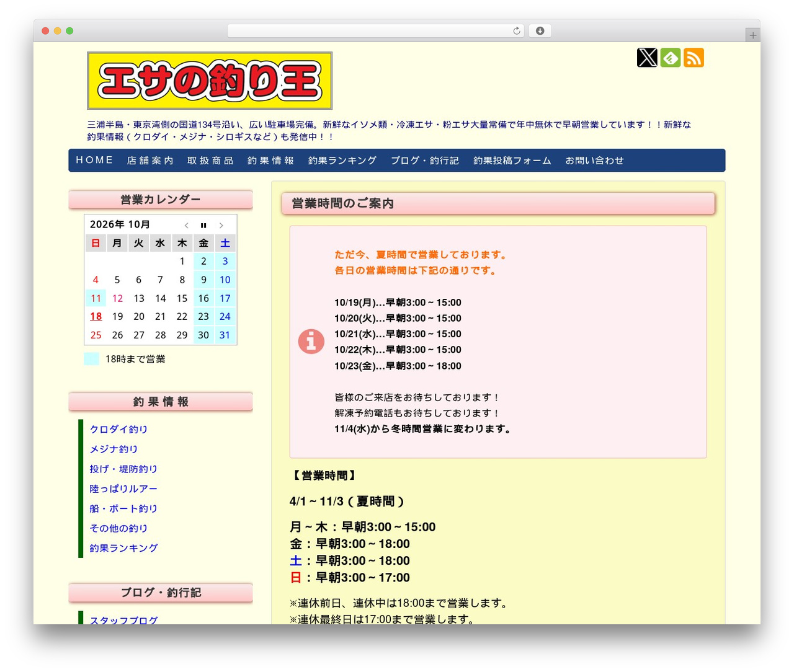The height and width of the screenshot is (672, 794).
Task: Click the エサの釣り王 logo banner
Action: 210,81
